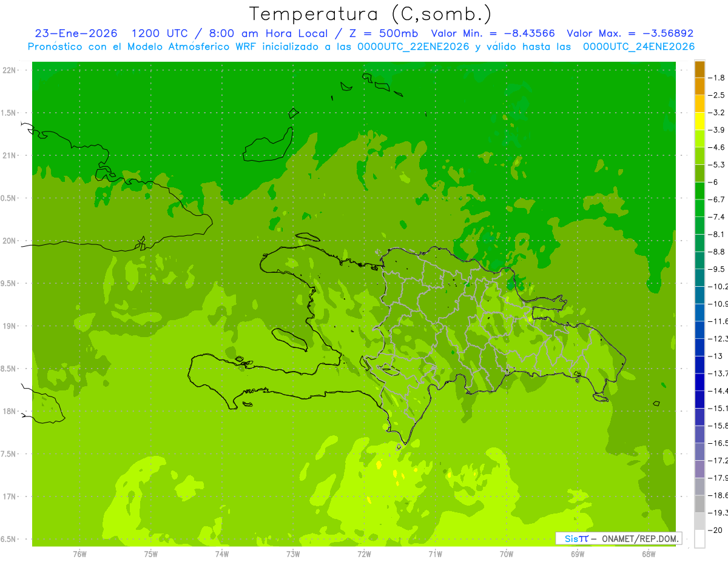
Task: Click the "-9.5" colorbar value
Action: (716, 269)
